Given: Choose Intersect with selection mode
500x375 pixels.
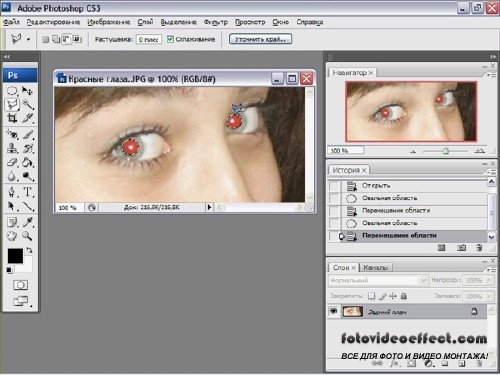Looking at the screenshot, I should [77, 39].
